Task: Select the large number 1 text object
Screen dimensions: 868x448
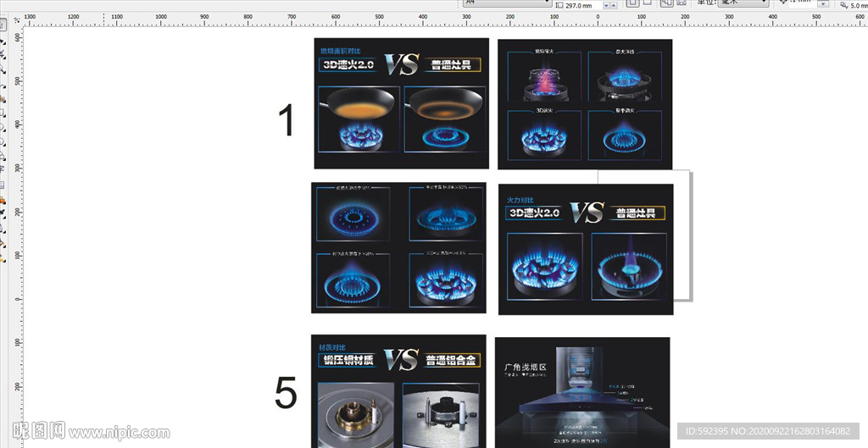Action: coord(287,120)
